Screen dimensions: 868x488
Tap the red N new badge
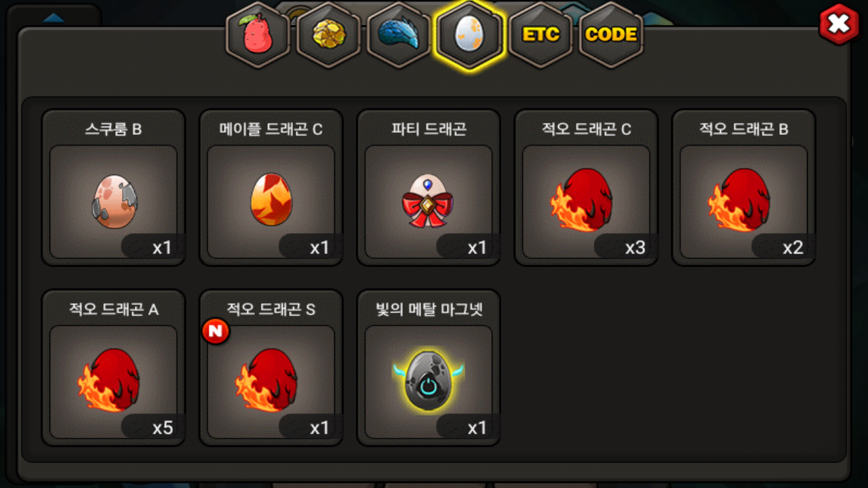tap(216, 331)
